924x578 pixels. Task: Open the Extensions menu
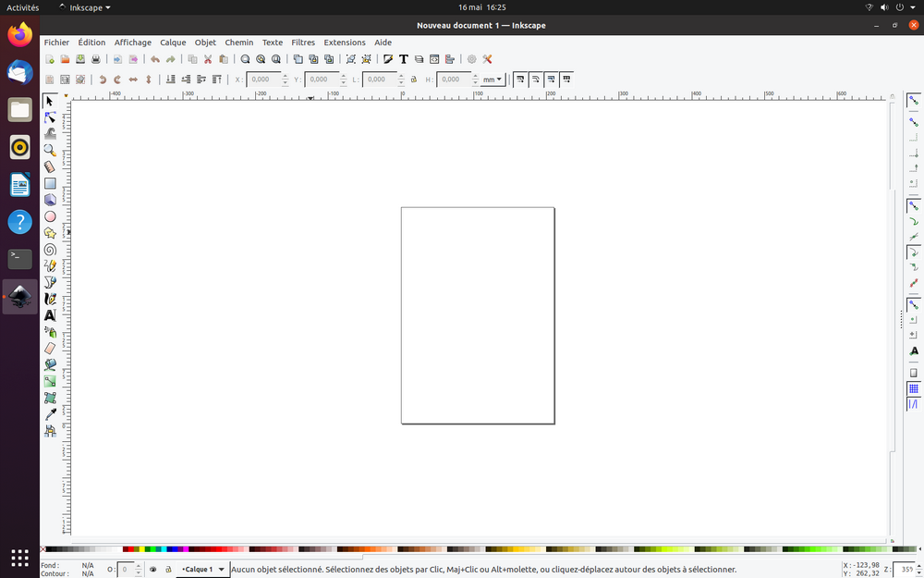point(345,43)
